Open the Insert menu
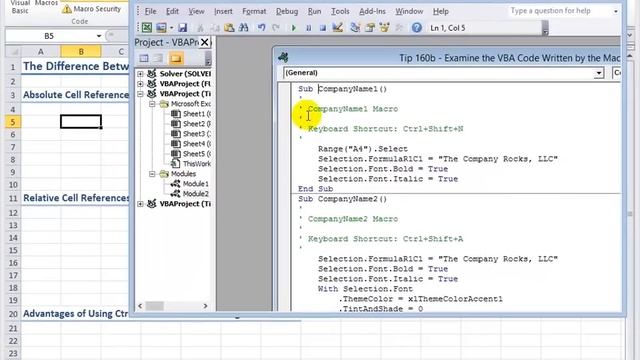640x360 pixels. [x=223, y=11]
